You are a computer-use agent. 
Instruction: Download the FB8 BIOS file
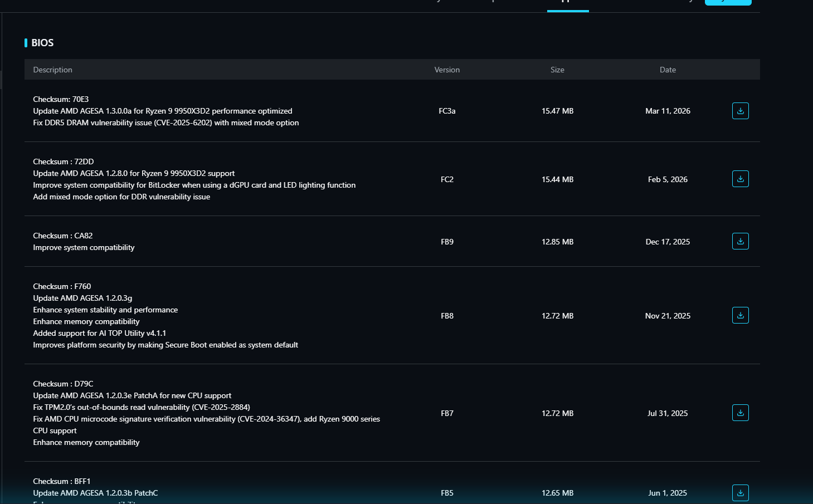click(740, 315)
